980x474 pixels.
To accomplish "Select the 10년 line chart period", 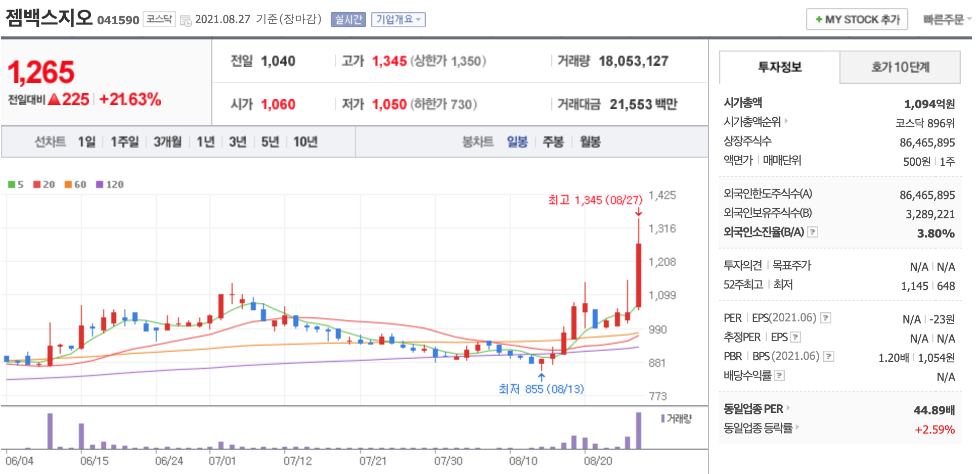I will click(x=305, y=142).
